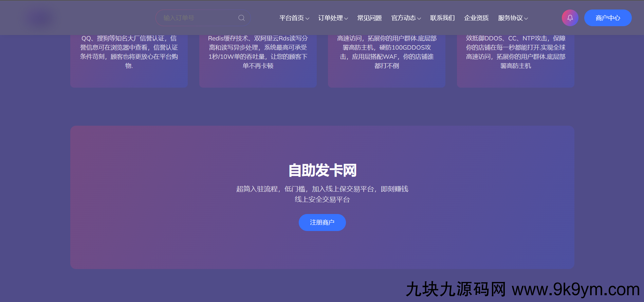Open the notification bell icon
Screen dimensions: 644x302
570,18
